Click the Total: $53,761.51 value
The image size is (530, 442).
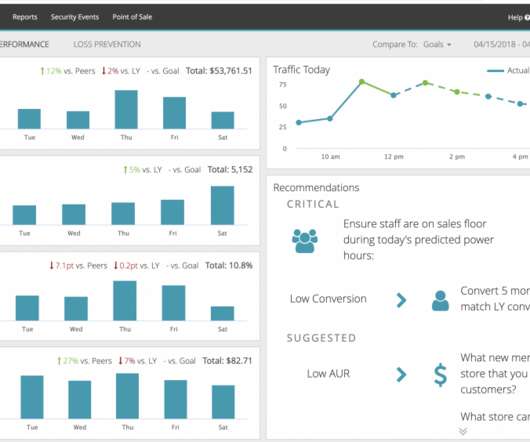pyautogui.click(x=219, y=71)
